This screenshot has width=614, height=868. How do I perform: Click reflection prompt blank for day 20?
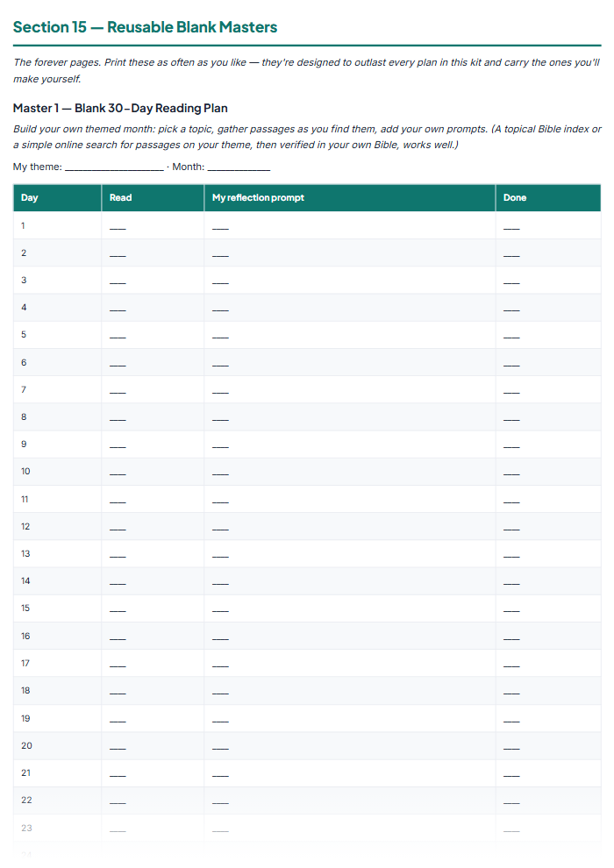220,749
